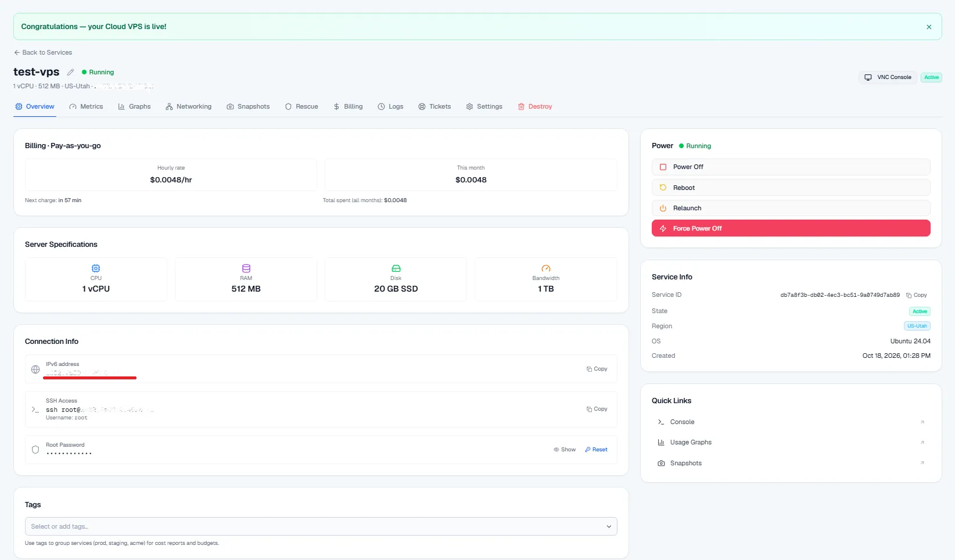955x560 pixels.
Task: Open the Billing tab
Action: [x=348, y=106]
